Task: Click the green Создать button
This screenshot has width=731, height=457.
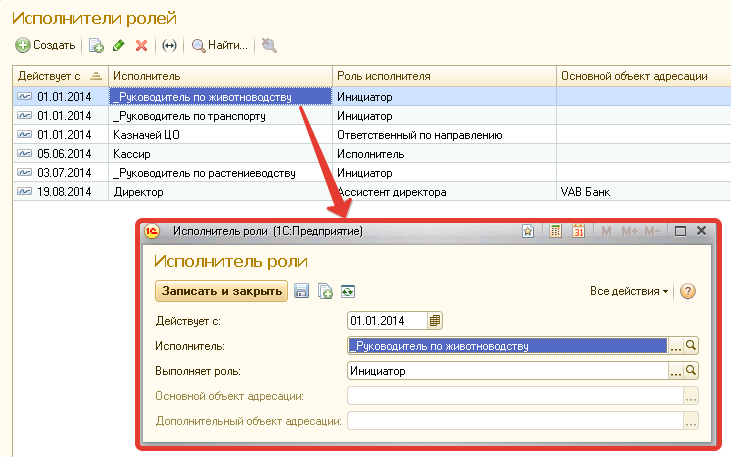Action: pyautogui.click(x=46, y=45)
